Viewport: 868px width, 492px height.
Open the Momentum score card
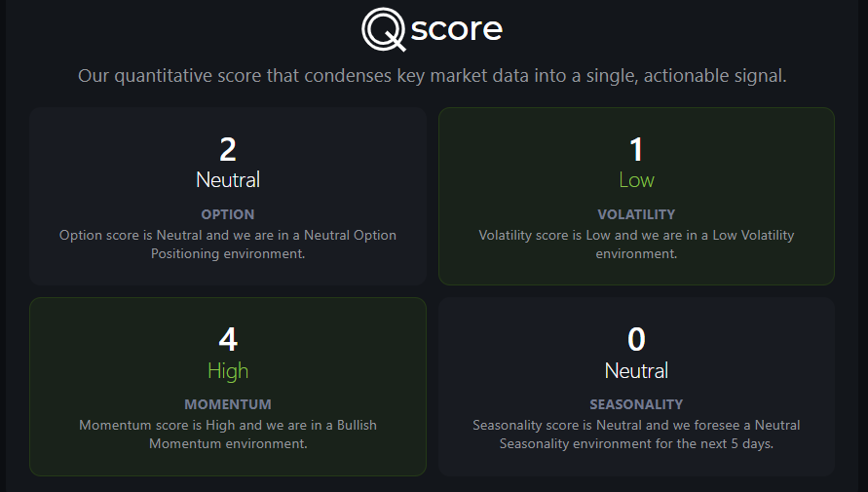pos(228,387)
